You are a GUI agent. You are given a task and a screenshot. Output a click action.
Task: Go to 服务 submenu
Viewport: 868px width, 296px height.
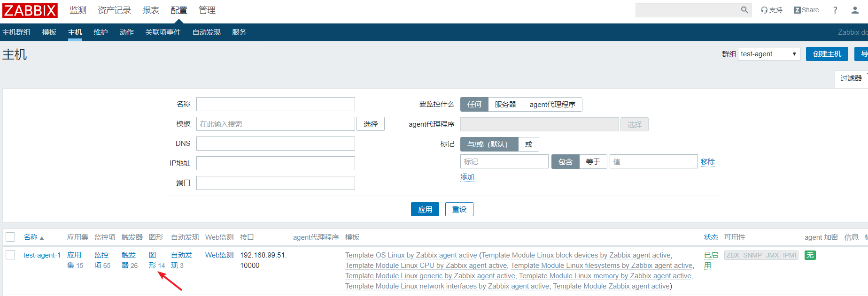click(x=239, y=32)
